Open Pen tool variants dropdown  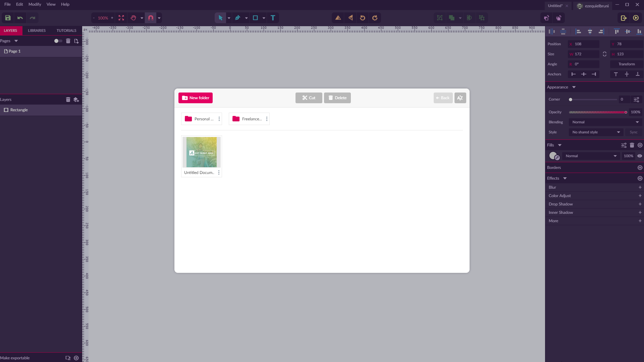point(247,18)
